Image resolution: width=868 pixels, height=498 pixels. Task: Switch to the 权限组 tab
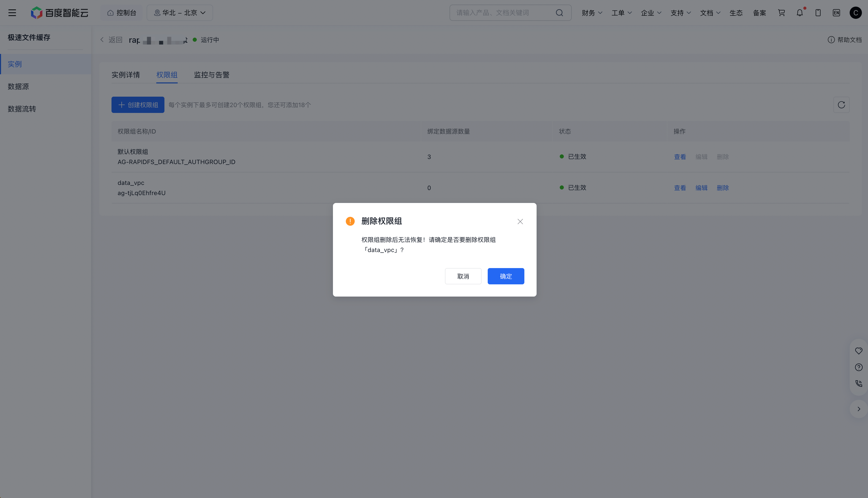(167, 75)
